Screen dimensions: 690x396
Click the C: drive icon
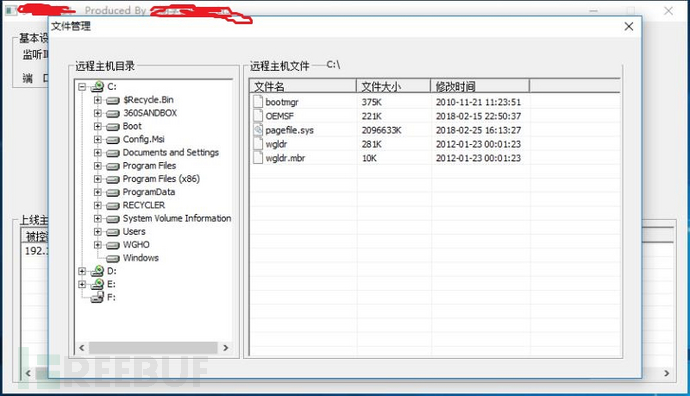(97, 87)
